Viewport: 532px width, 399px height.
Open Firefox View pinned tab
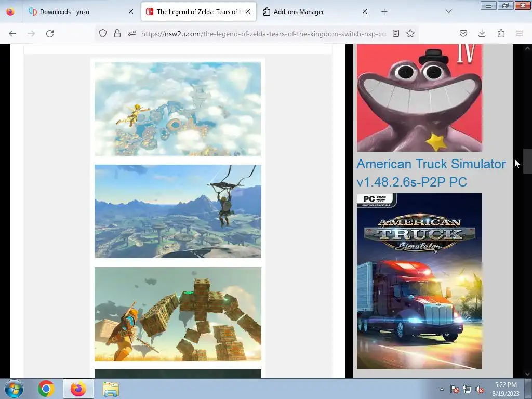coord(10,12)
